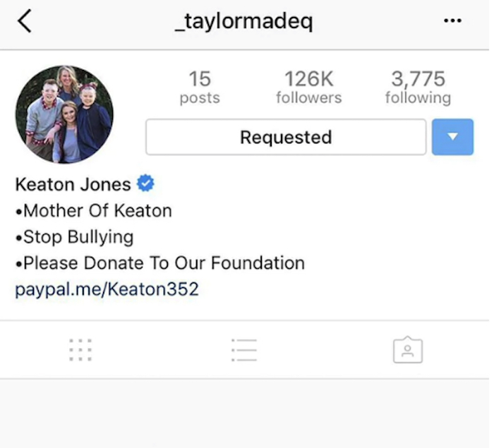Tap Please Donate To Our Foundation text
Image resolution: width=494 pixels, height=448 pixels.
(x=160, y=263)
